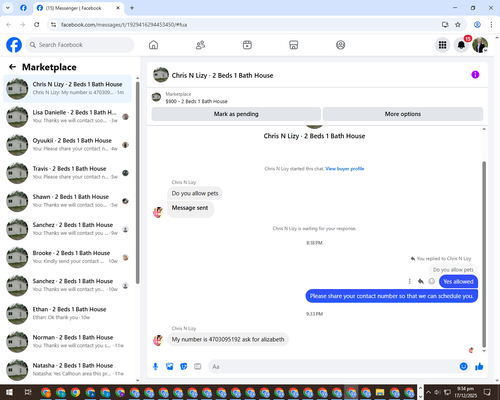Attach a photo using the image icon
This screenshot has height=400, width=500.
point(170,367)
